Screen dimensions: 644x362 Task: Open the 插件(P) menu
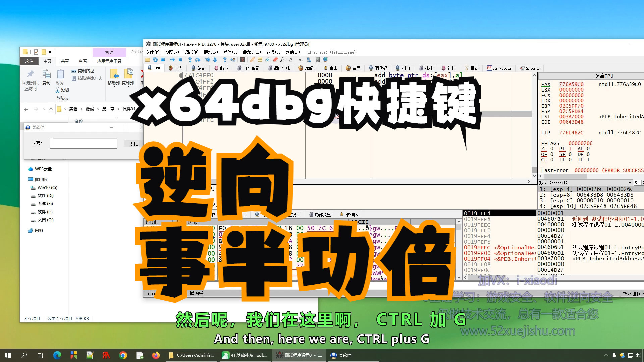[x=230, y=52]
